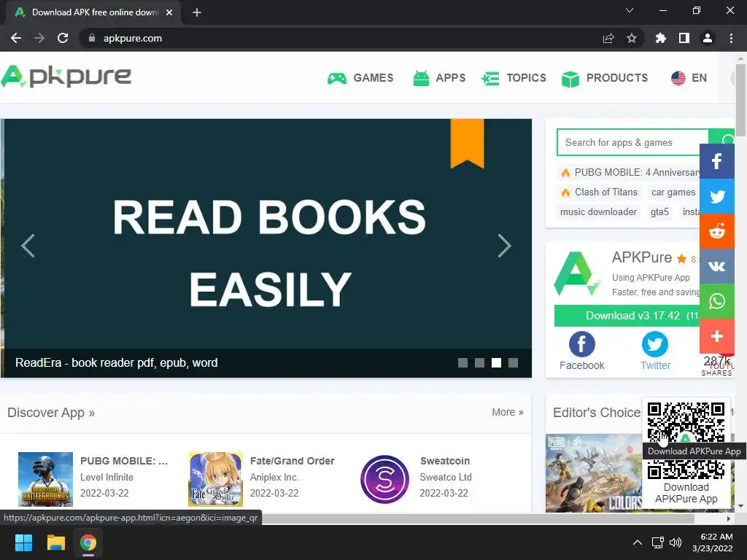This screenshot has height=560, width=747.
Task: Open Fate/Grand Order title link
Action: (x=292, y=461)
